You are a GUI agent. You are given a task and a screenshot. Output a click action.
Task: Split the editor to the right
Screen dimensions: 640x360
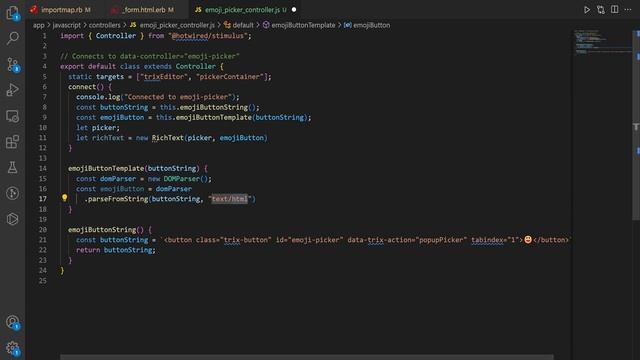[614, 9]
